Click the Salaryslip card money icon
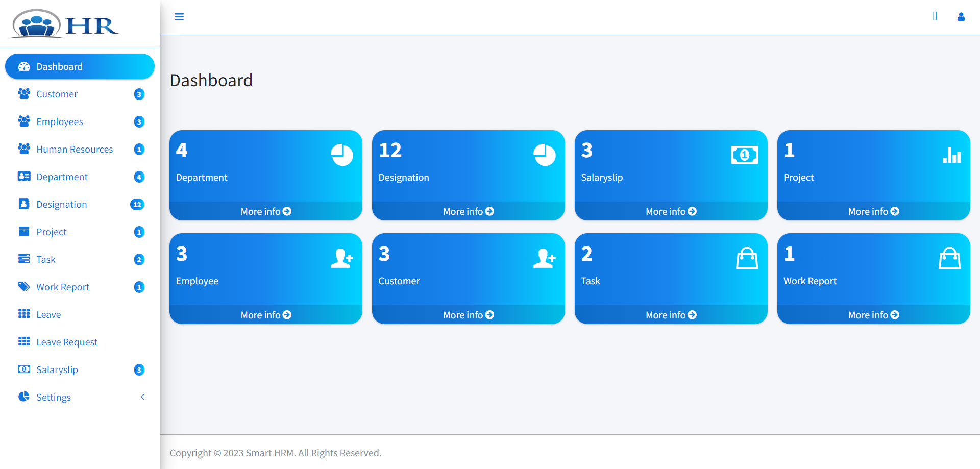This screenshot has height=469, width=980. [744, 155]
